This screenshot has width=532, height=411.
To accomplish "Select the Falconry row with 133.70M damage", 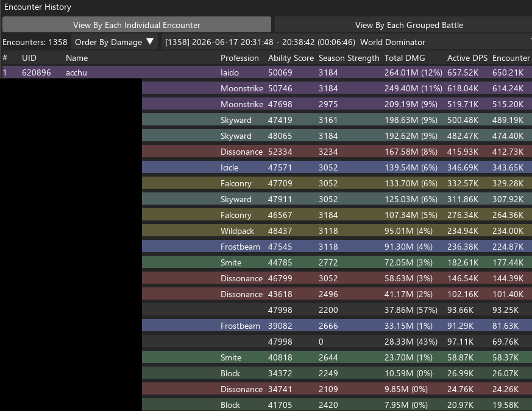I will pos(337,183).
